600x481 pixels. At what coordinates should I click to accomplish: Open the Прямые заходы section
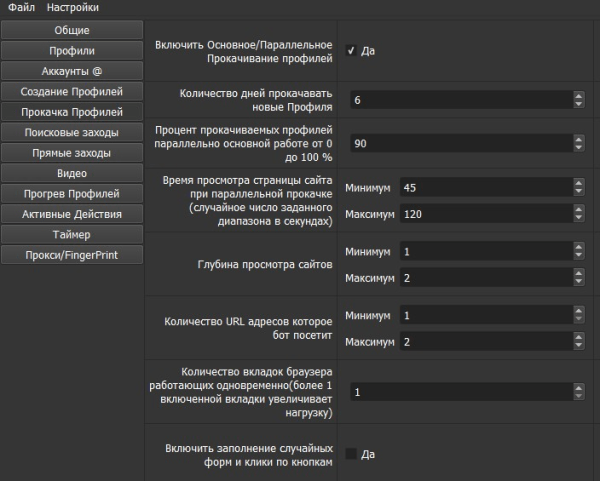click(x=72, y=153)
